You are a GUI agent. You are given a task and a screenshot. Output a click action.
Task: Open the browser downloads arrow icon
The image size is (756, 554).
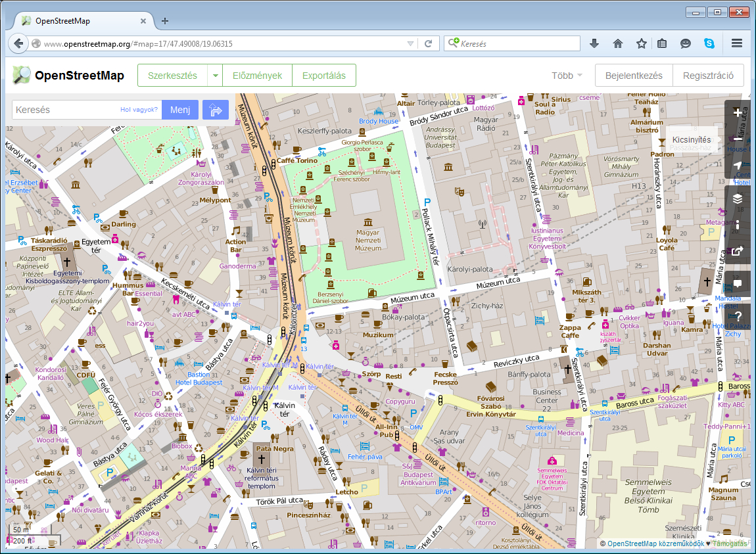[594, 43]
